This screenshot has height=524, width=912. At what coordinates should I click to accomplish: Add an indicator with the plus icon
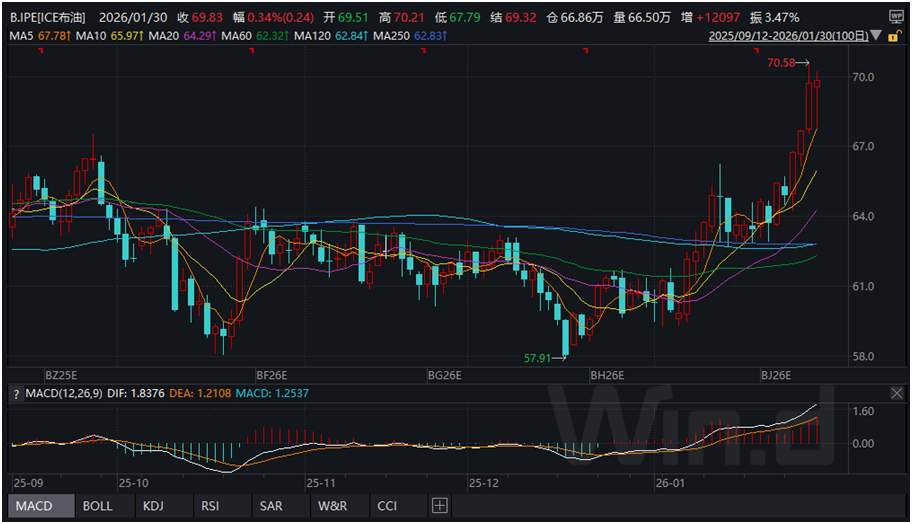tap(440, 506)
